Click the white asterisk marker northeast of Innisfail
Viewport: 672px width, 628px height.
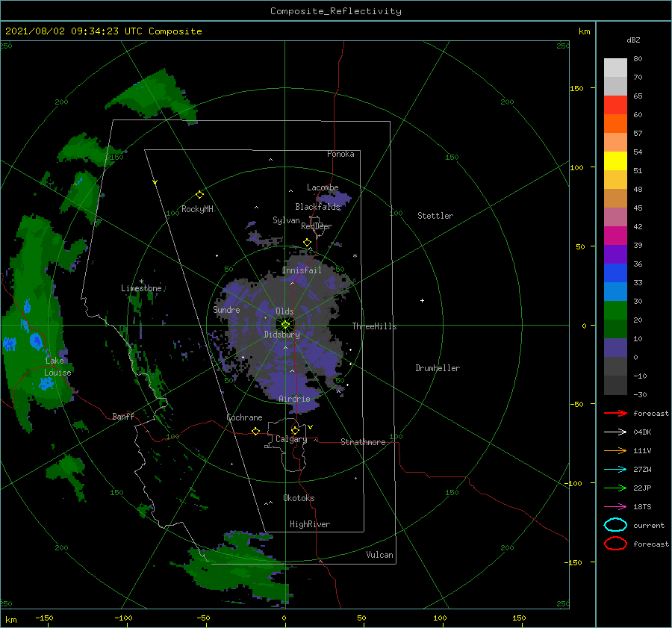tap(355, 256)
